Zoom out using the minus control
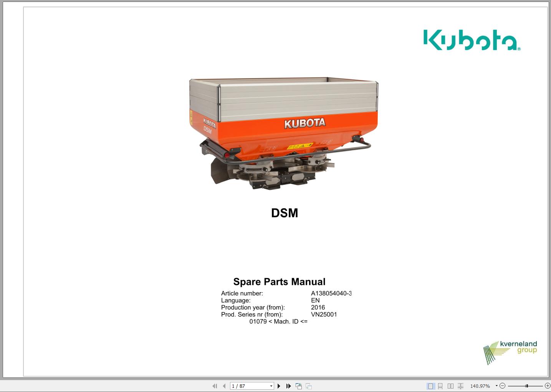 502,386
